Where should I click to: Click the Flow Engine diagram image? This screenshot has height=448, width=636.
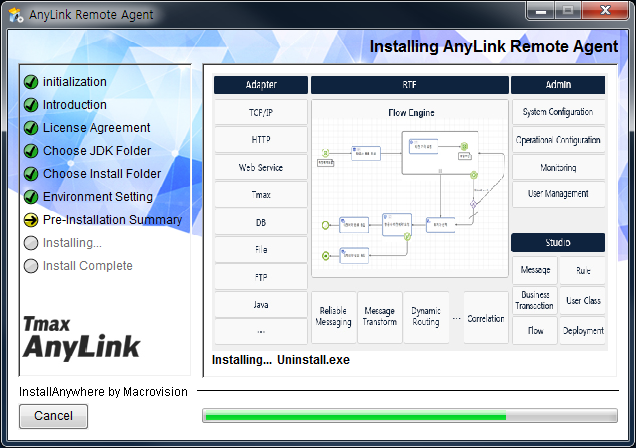click(x=410, y=188)
